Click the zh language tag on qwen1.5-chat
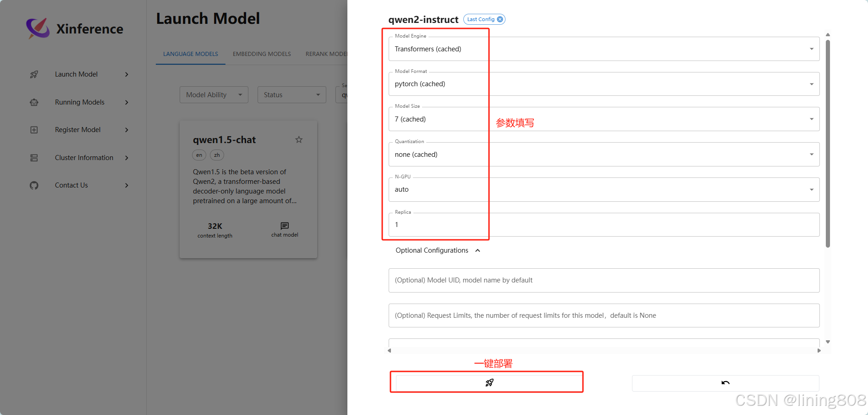 [217, 155]
